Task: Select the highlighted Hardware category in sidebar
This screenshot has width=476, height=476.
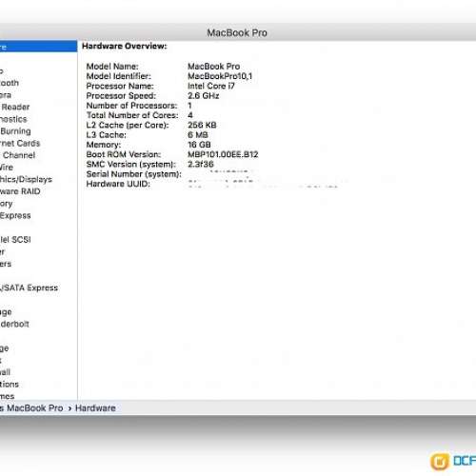Action: point(38,47)
